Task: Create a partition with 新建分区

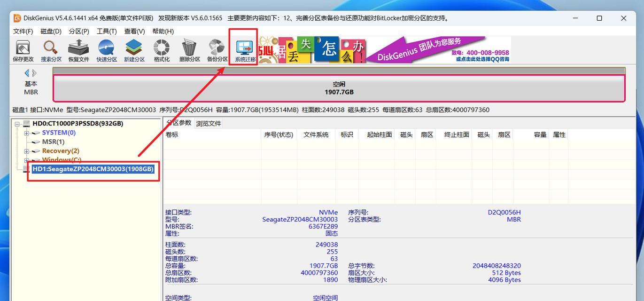Action: (x=134, y=51)
